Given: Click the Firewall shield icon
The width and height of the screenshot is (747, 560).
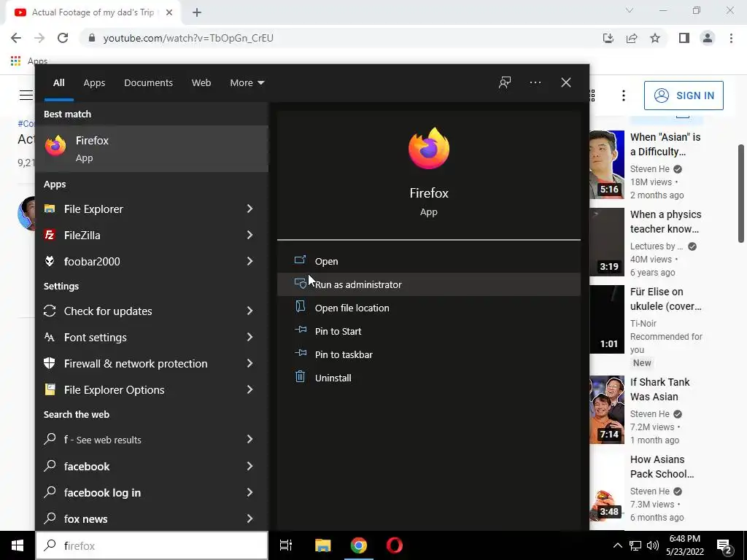Looking at the screenshot, I should (x=50, y=363).
